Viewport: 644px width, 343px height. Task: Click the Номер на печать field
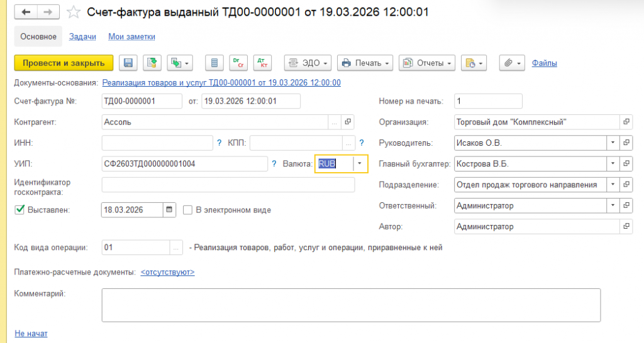point(488,101)
